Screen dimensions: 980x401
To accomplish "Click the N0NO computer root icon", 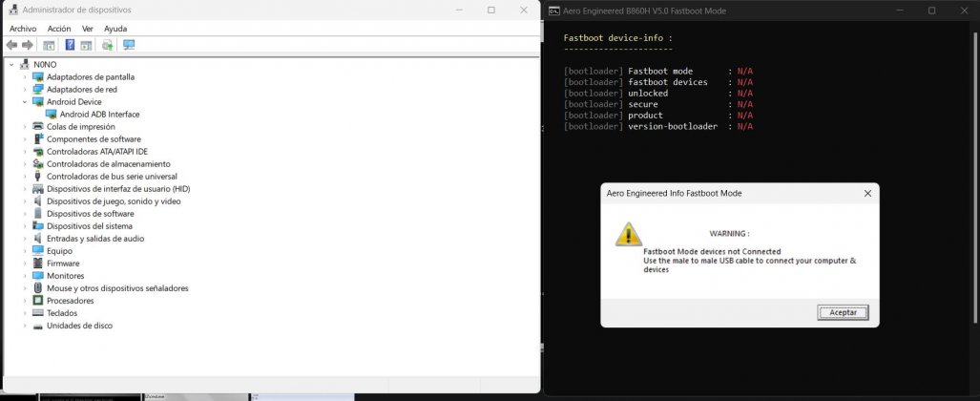I will pyautogui.click(x=25, y=64).
